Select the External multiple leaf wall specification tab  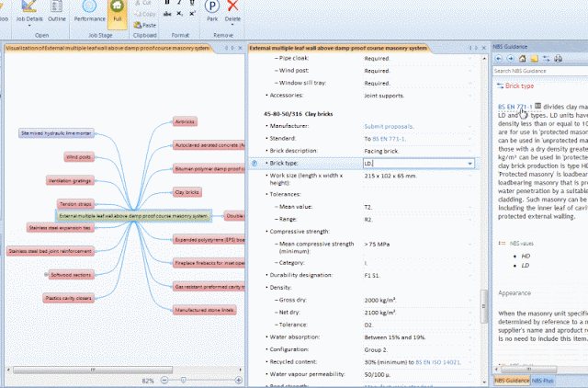point(338,48)
